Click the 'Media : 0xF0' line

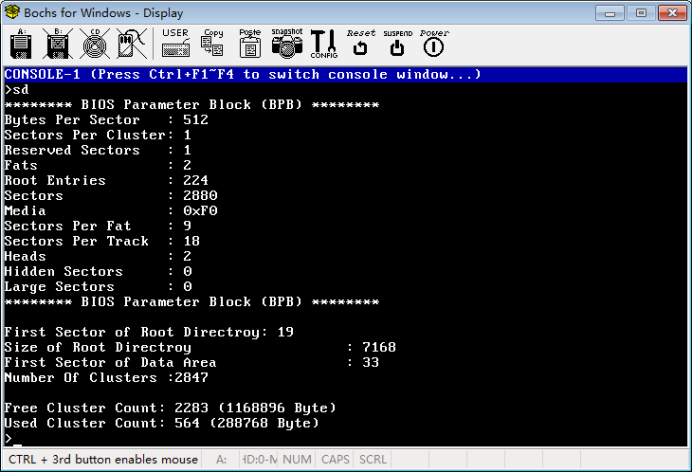click(x=111, y=211)
